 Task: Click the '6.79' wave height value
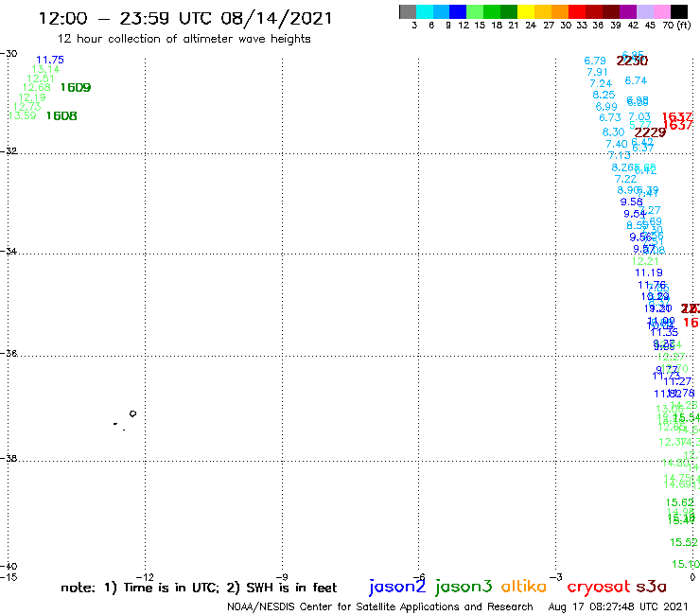[x=595, y=61]
